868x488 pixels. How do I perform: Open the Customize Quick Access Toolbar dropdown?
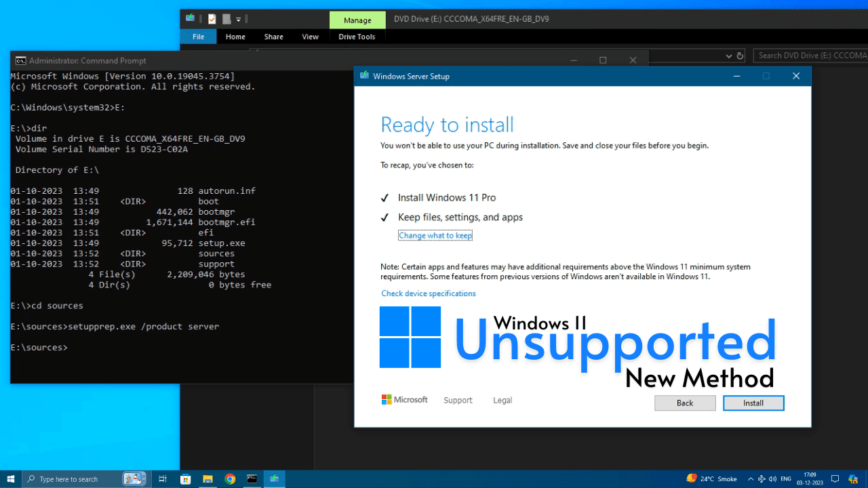pos(238,19)
